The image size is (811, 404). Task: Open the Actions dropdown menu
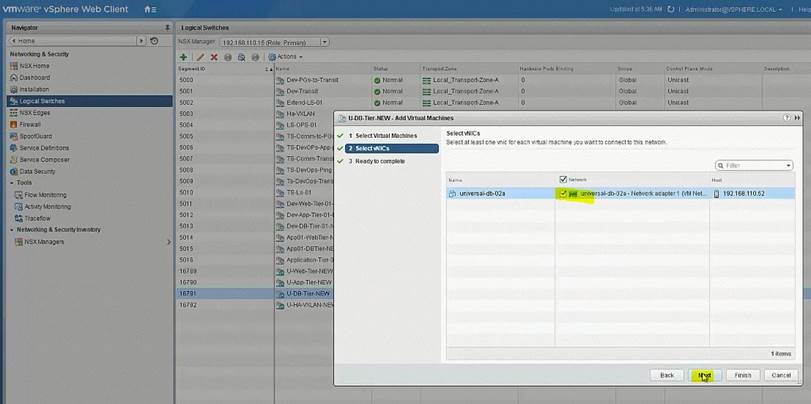(280, 57)
